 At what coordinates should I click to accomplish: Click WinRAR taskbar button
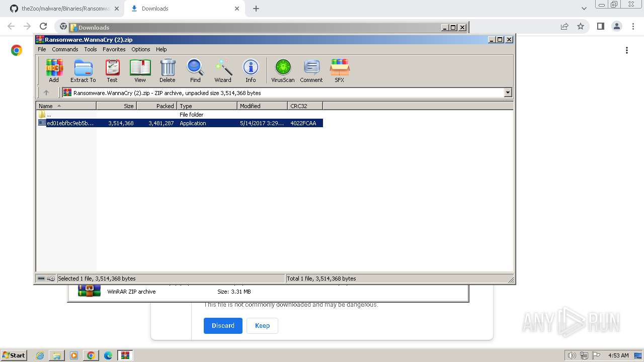pyautogui.click(x=125, y=355)
